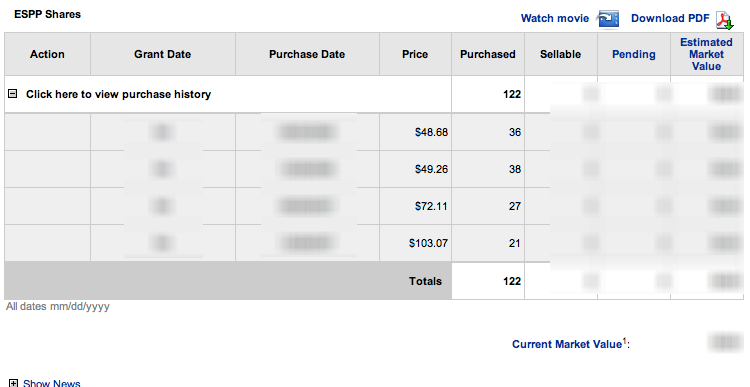The image size is (750, 387).
Task: Click the Action column header
Action: pos(47,55)
